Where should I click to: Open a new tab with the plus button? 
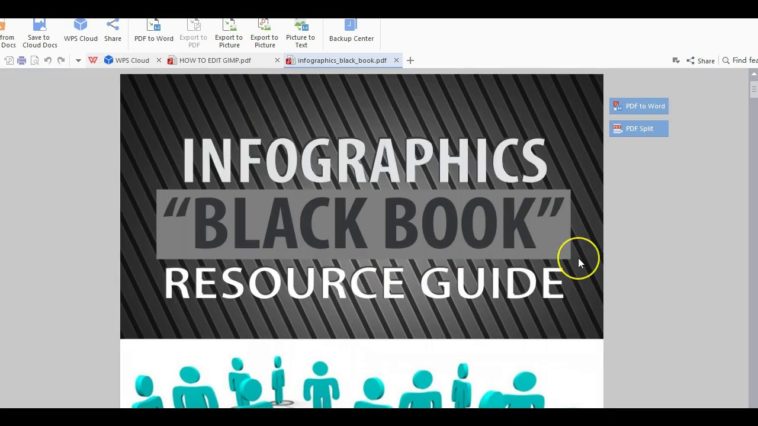click(x=410, y=60)
